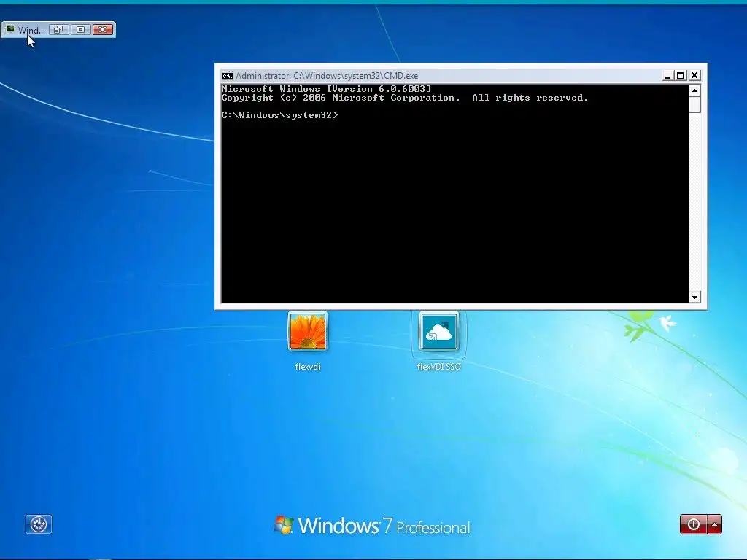Open the CMD window system menu icon
The height and width of the screenshot is (560, 747).
coord(228,76)
